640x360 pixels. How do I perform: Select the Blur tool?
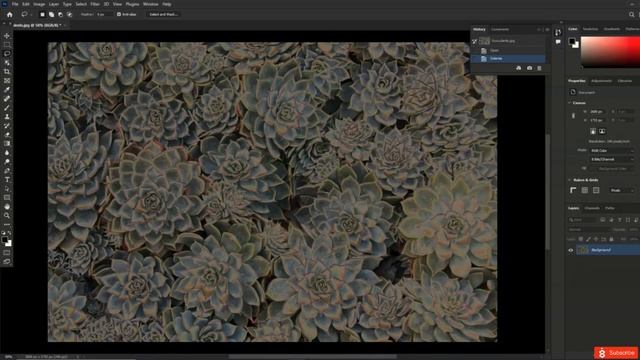point(7,153)
